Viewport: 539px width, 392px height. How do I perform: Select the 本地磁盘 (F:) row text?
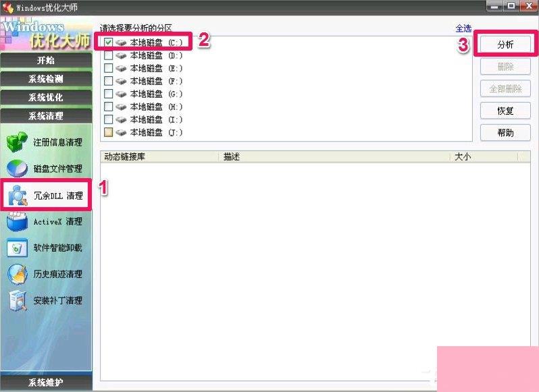[157, 81]
